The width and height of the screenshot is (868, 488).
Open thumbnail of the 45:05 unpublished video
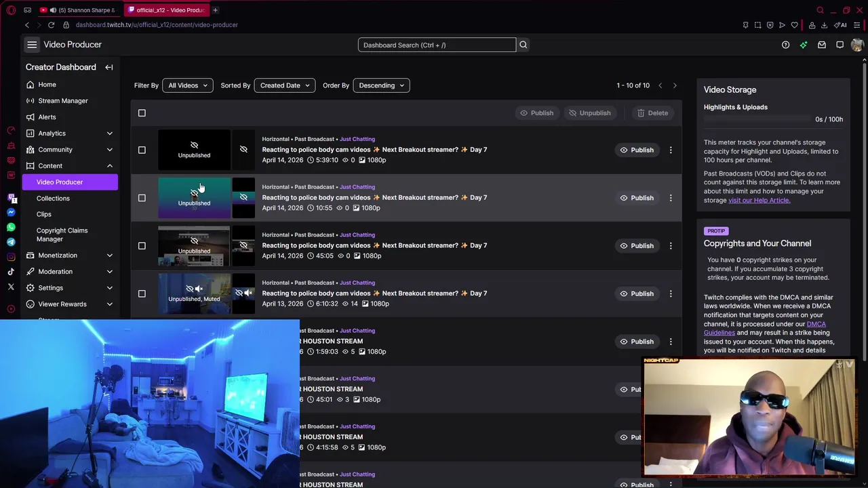pyautogui.click(x=194, y=245)
